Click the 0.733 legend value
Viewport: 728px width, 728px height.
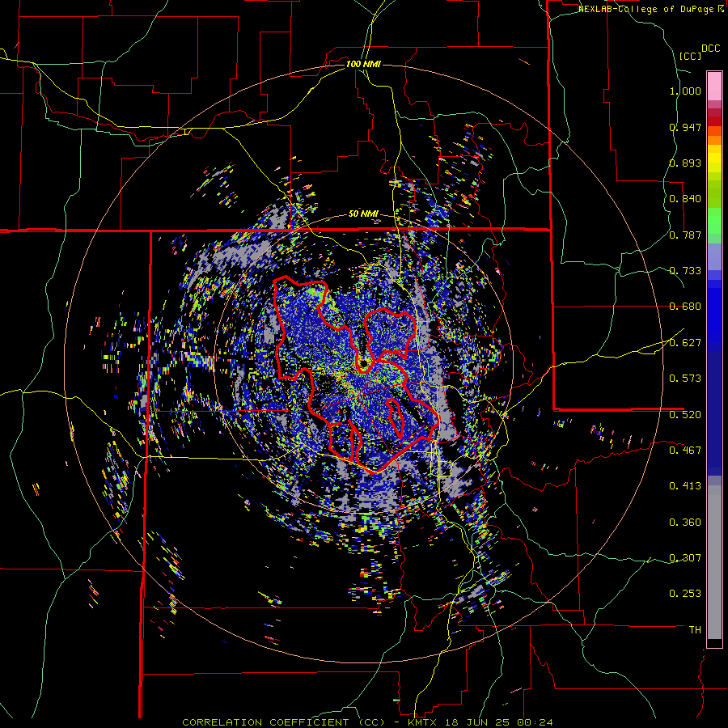coord(685,271)
